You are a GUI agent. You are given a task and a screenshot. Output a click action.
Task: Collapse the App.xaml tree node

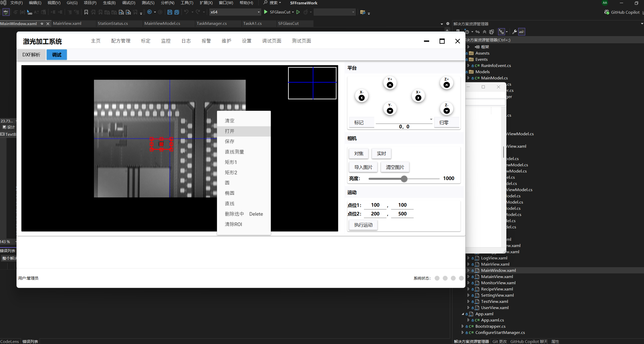[x=463, y=314]
